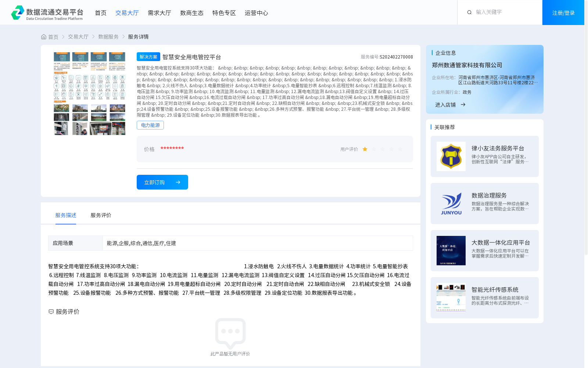
Task: Click the 应用场景 table header cell
Action: (x=75, y=243)
